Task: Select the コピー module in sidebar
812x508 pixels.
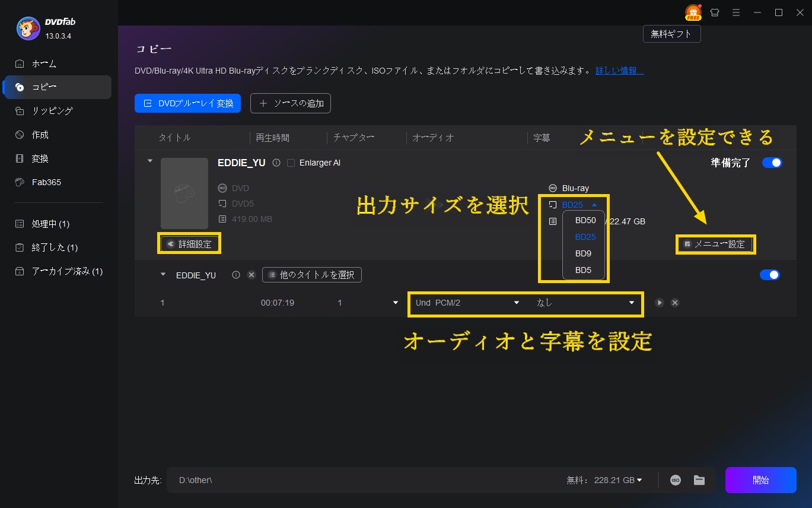Action: tap(57, 87)
